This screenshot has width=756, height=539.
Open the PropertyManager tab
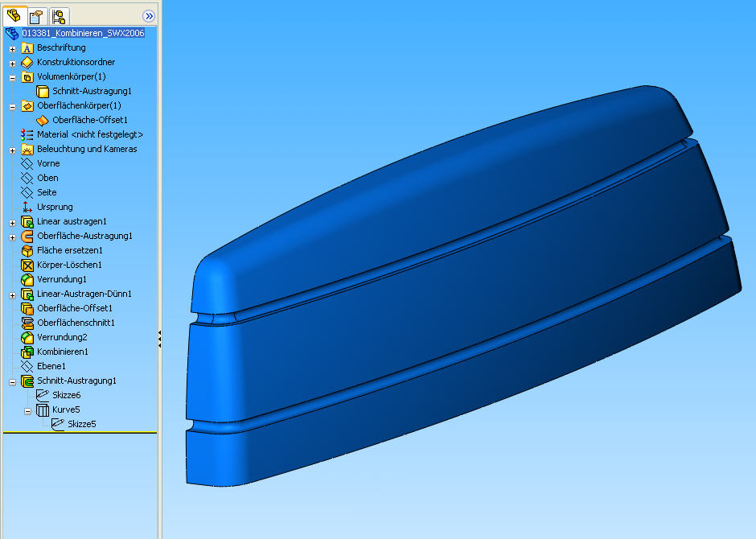tap(37, 17)
